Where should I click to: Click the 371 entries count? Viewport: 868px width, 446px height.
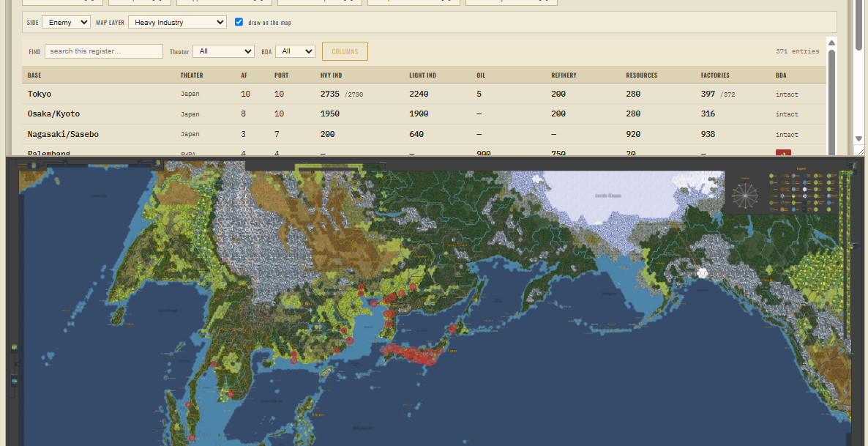point(798,51)
